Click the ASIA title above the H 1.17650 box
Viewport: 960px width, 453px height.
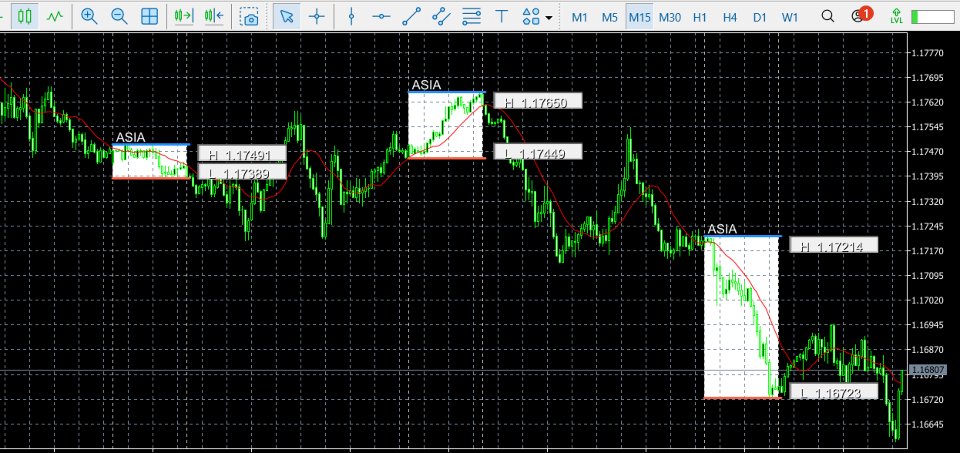click(x=426, y=85)
